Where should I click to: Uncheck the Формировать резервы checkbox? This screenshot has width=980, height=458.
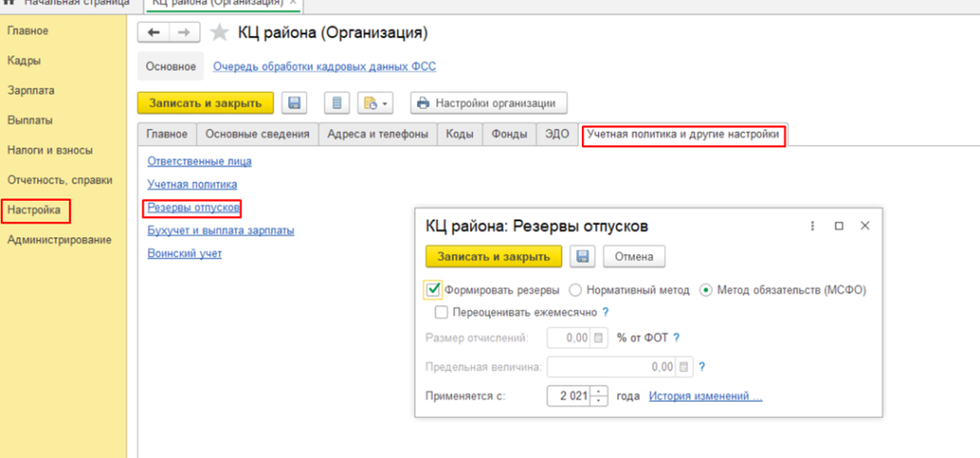(x=434, y=290)
